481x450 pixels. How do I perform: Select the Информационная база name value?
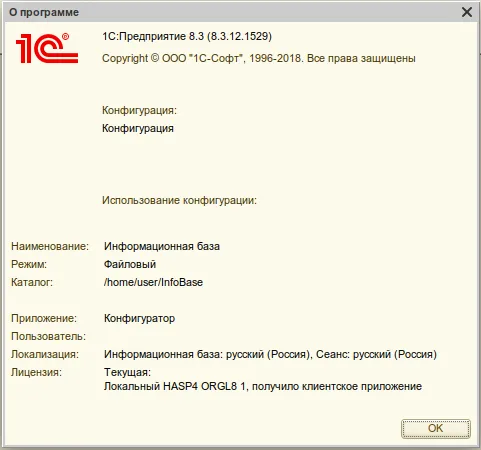click(162, 246)
